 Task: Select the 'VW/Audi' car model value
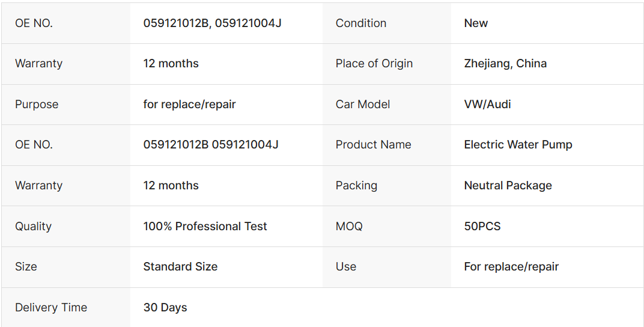click(487, 105)
